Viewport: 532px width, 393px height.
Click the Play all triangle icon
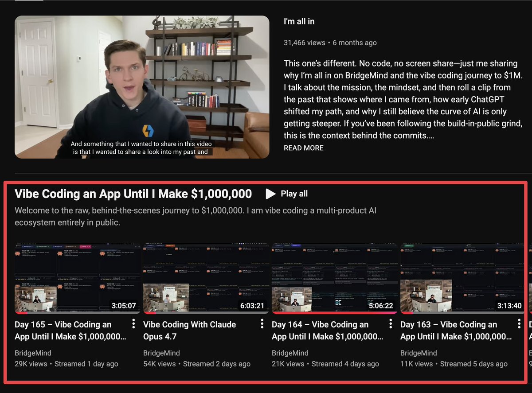point(270,194)
